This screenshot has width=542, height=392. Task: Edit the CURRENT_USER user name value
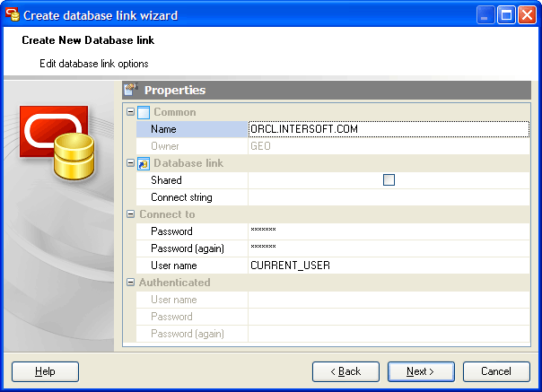pyautogui.click(x=389, y=266)
